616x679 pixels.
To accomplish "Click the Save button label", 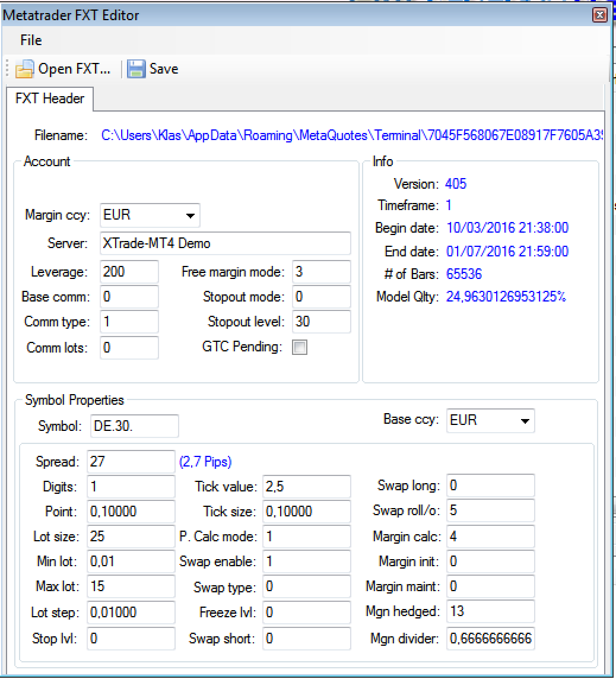I will (164, 69).
